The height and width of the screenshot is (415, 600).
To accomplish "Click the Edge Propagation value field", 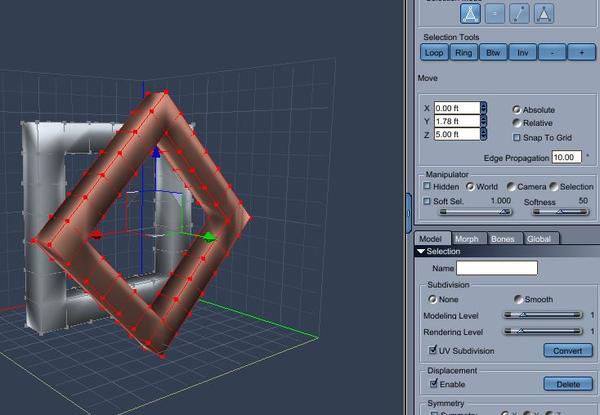I will 566,157.
